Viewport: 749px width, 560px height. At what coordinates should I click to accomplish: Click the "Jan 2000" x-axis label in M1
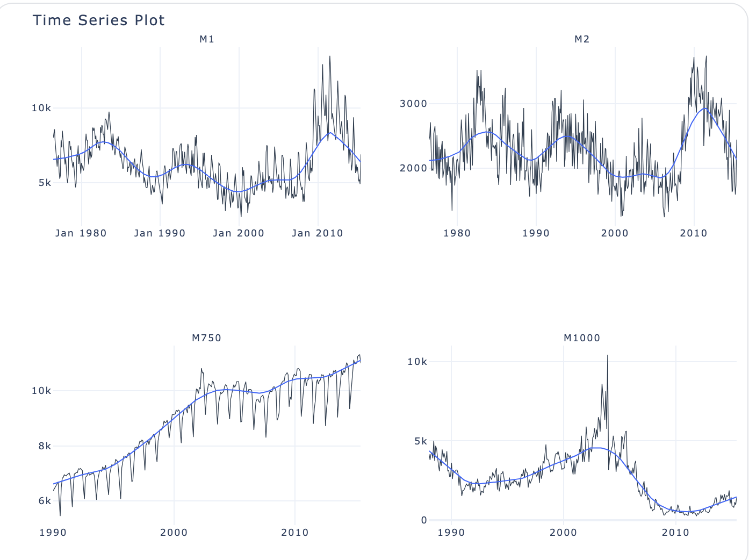(x=239, y=233)
